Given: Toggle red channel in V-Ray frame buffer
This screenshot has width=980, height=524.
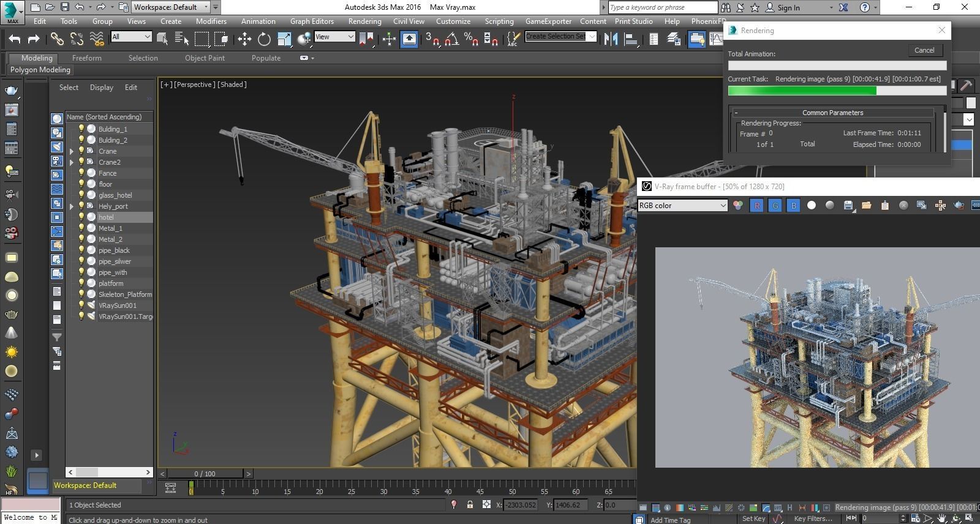Looking at the screenshot, I should coord(757,206).
